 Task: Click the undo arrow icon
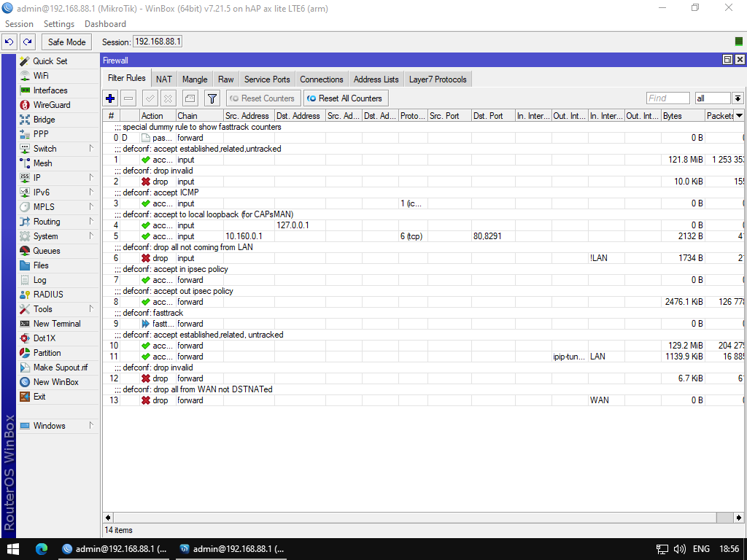(x=9, y=42)
